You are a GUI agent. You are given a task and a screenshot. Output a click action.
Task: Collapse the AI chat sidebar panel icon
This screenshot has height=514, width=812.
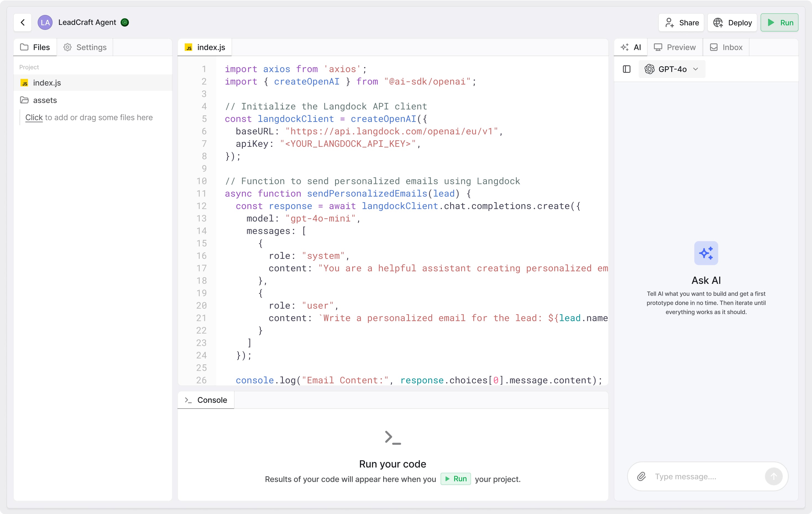point(626,69)
